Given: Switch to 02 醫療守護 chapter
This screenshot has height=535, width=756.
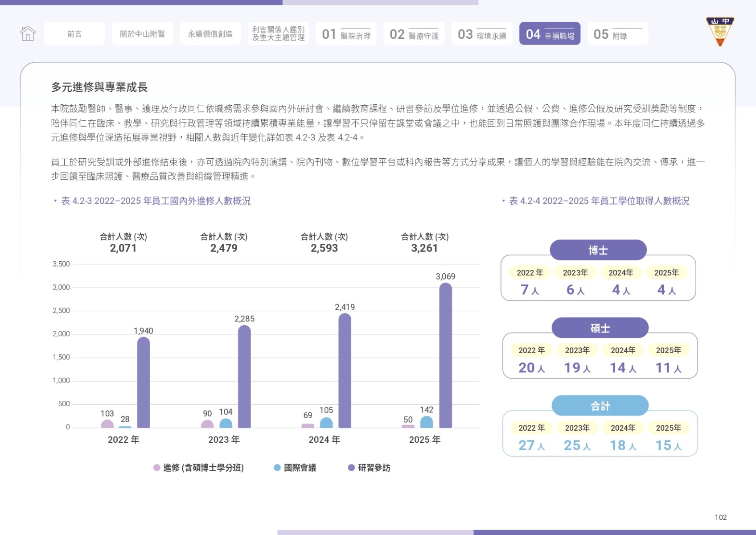Looking at the screenshot, I should [414, 33].
